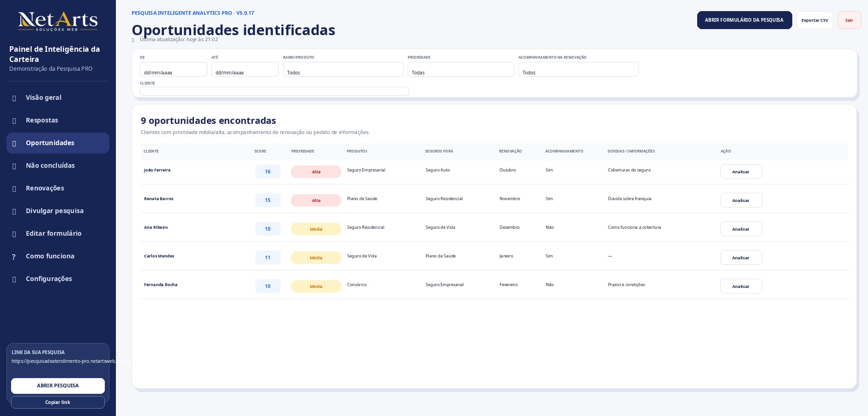Click Analisar for Fernanda Rocha
Viewport: 868px width, 416px height.
coord(741,286)
